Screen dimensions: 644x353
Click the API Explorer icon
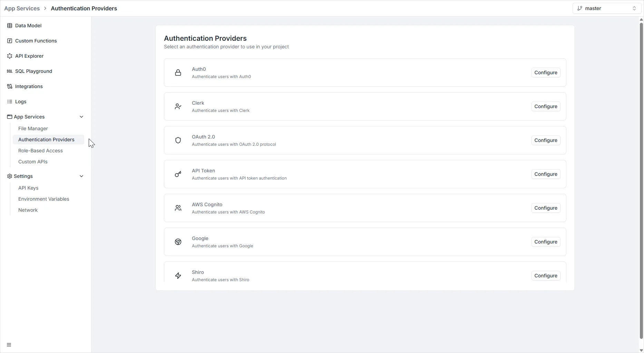(x=10, y=56)
